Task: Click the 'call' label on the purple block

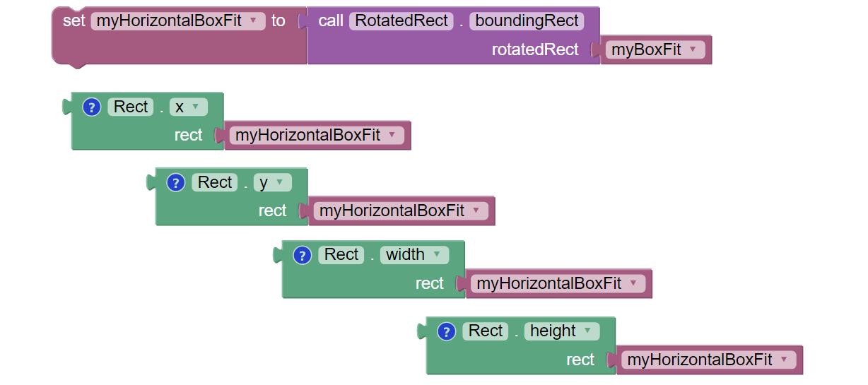Action: 331,21
